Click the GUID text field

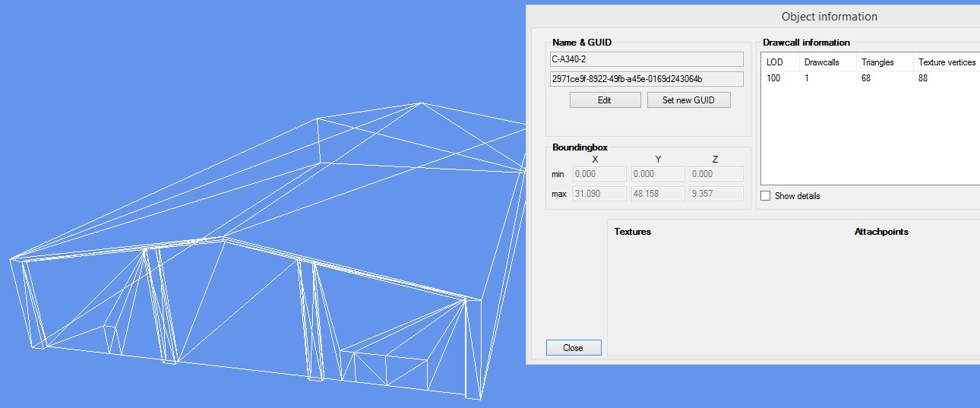point(646,79)
